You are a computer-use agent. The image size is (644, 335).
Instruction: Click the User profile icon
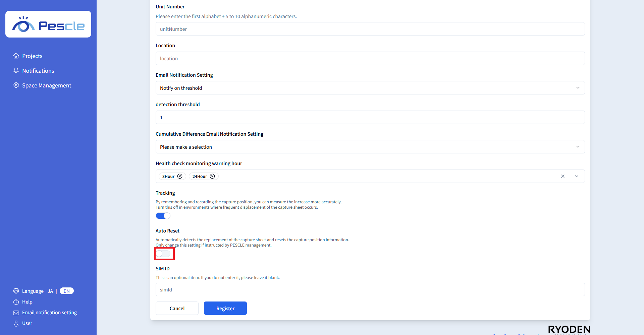click(x=16, y=323)
